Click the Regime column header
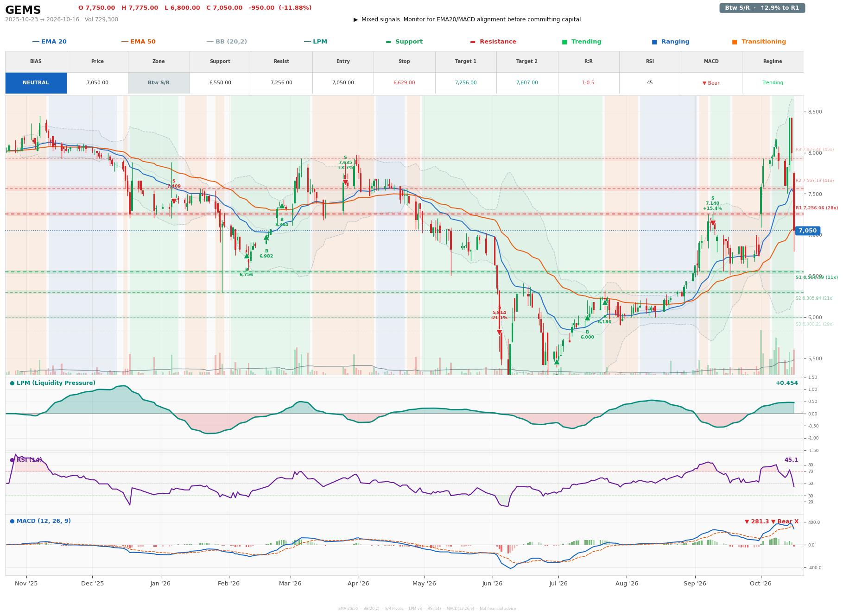The width and height of the screenshot is (843, 616). 773,62
